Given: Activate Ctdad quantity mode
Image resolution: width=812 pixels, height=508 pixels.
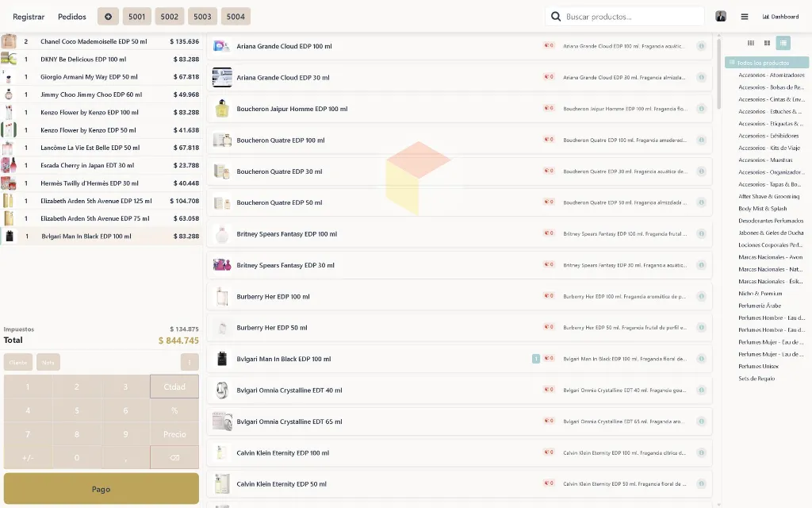Looking at the screenshot, I should tap(174, 387).
